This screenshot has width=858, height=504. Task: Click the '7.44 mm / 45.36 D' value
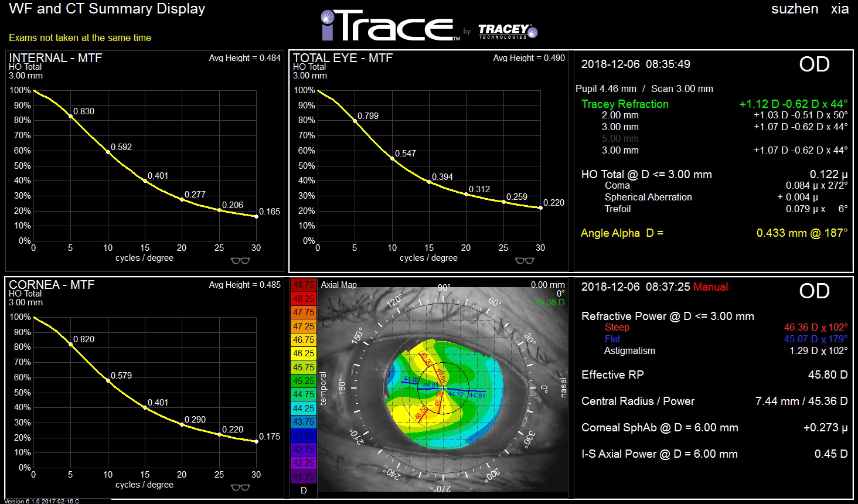tap(802, 401)
